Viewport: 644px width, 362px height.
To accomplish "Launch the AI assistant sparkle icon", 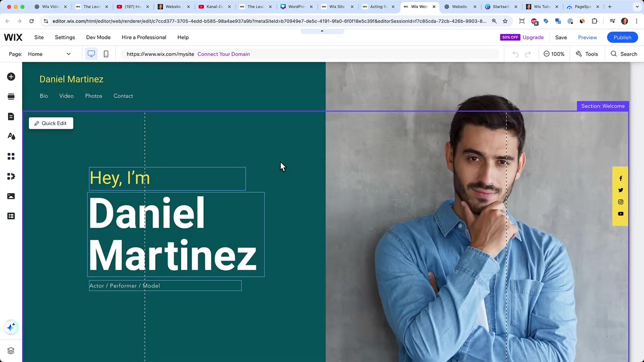I will (x=11, y=327).
